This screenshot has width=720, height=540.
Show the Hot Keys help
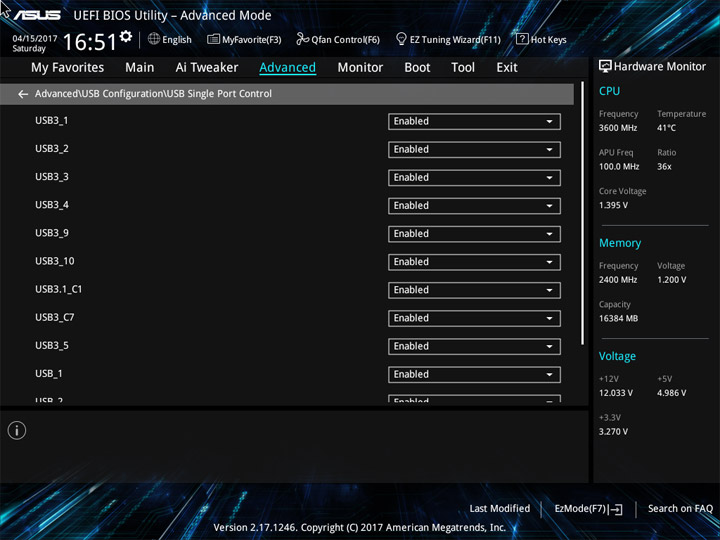pos(541,39)
